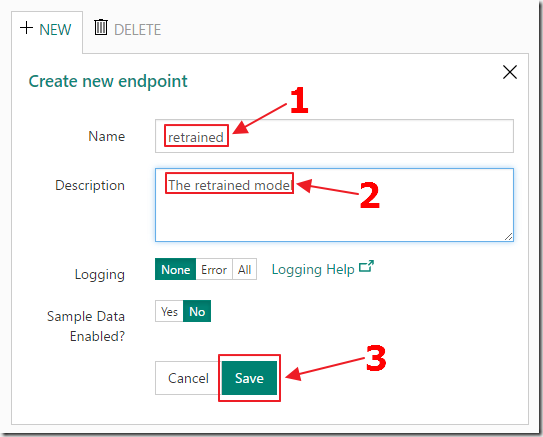
Task: Set Logging level to Error
Action: click(x=214, y=269)
